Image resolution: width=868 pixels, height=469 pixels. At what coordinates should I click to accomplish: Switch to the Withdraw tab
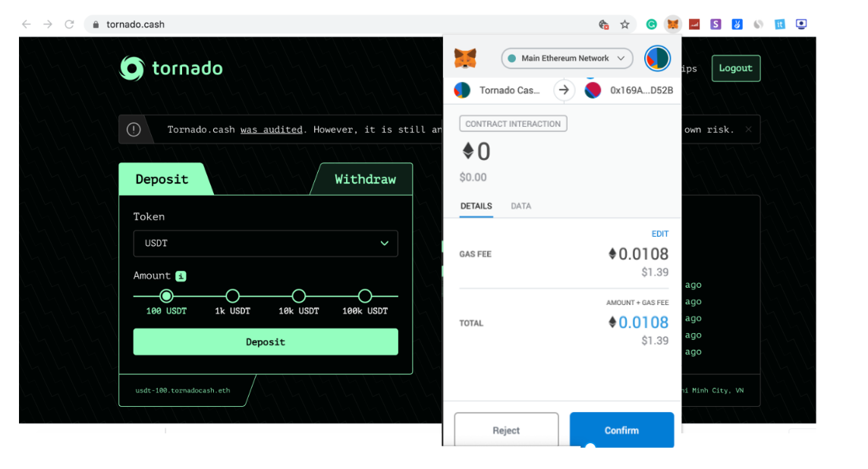click(366, 179)
